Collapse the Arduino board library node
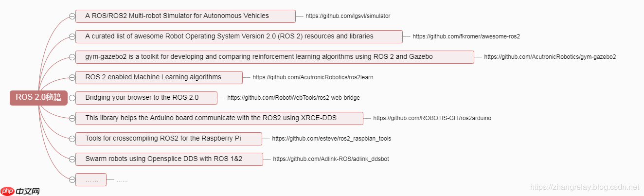The width and height of the screenshot is (644, 196). pos(72,118)
